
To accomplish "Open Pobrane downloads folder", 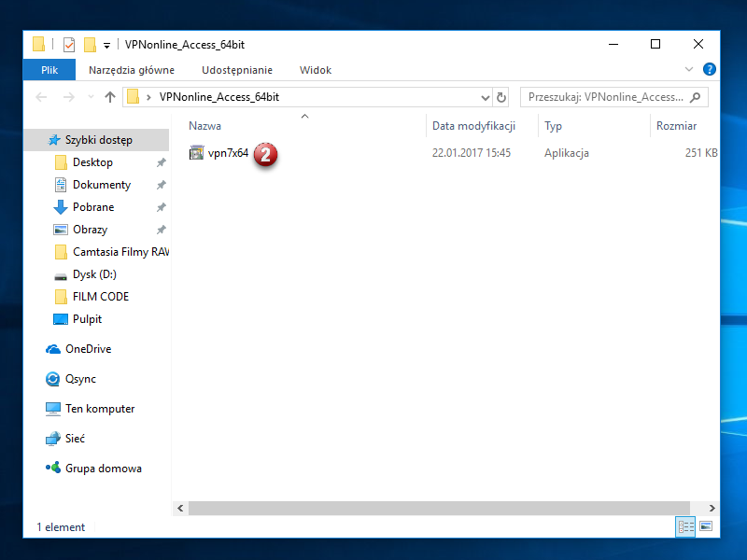I will click(93, 207).
